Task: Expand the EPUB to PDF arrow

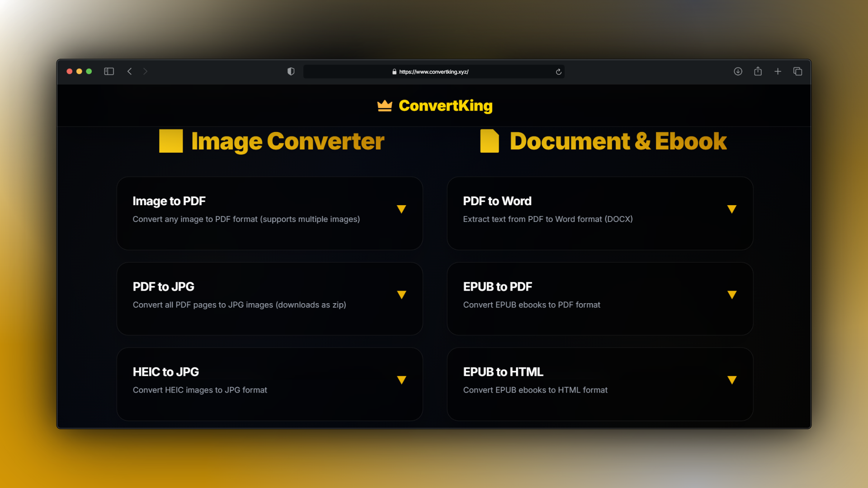Action: click(x=731, y=295)
